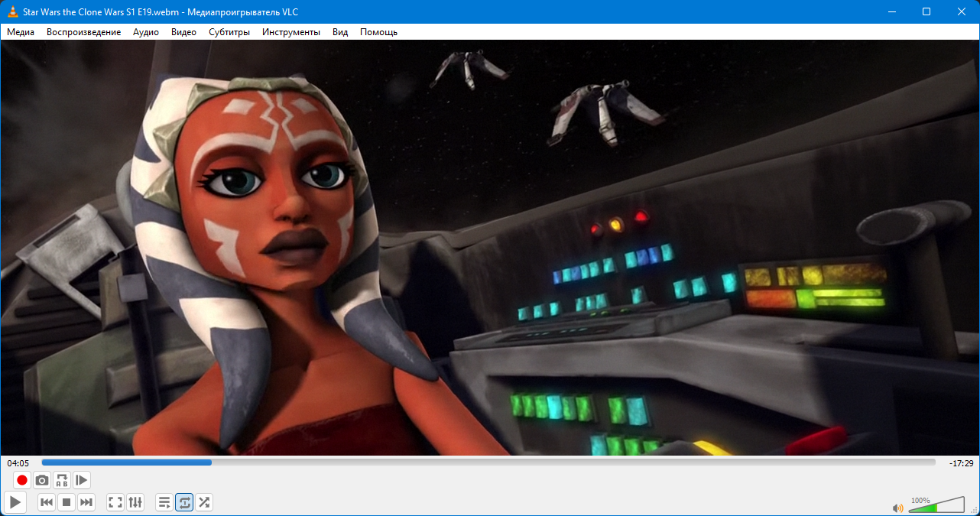
Task: Open the Аудио menu
Action: [x=146, y=32]
